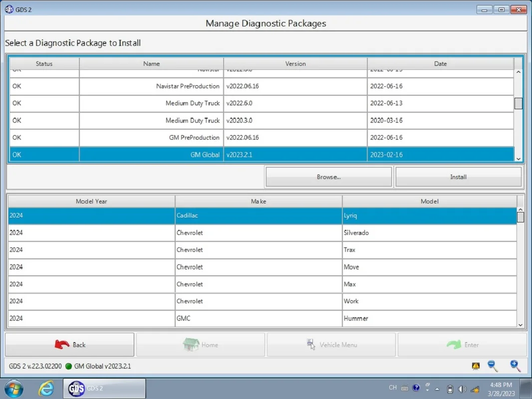Click the zoom in magnifier icon
Screen dimensions: 532x399
pos(515,366)
